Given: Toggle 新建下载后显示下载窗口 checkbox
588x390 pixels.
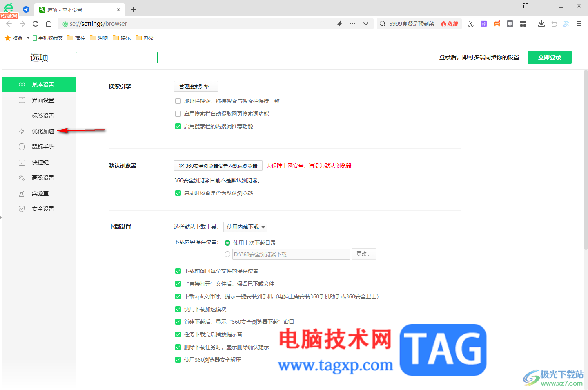Looking at the screenshot, I should coord(178,322).
